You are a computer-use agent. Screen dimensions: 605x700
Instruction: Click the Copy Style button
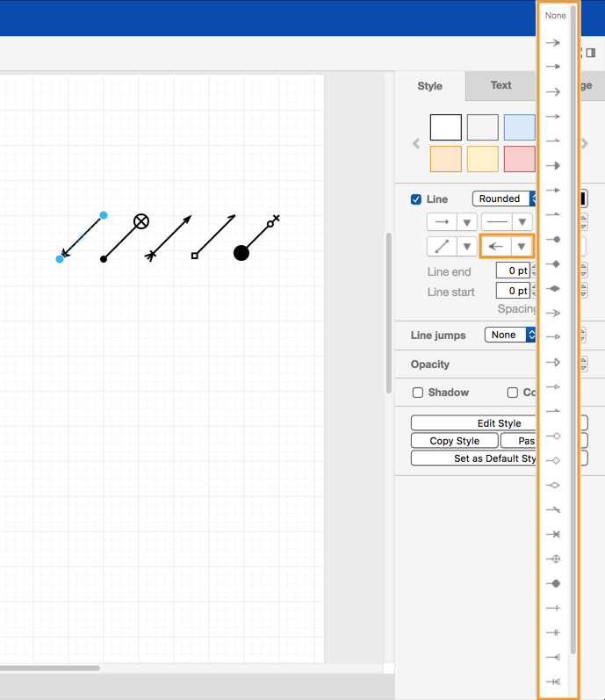[x=454, y=441]
